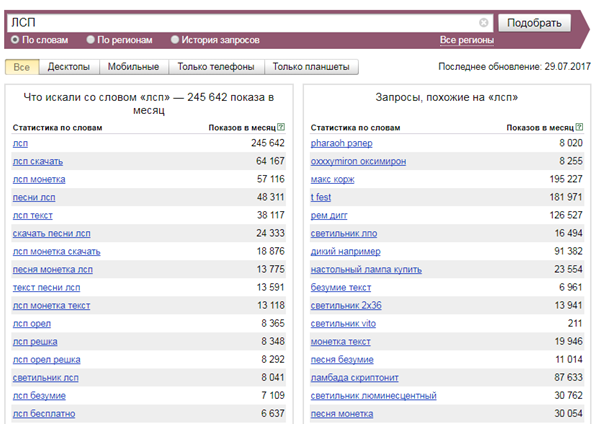Open the 'ламбада скриптонит' query link

[x=354, y=378]
